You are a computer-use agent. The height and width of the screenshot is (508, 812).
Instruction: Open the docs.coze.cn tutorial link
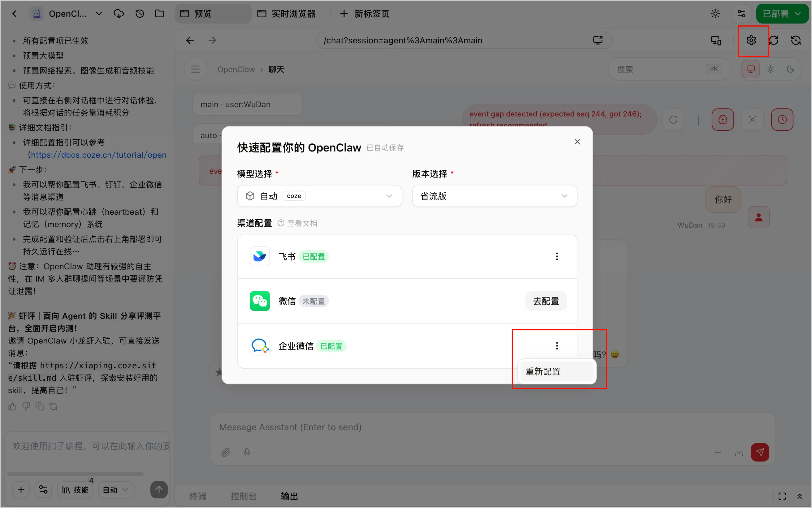[x=99, y=155]
